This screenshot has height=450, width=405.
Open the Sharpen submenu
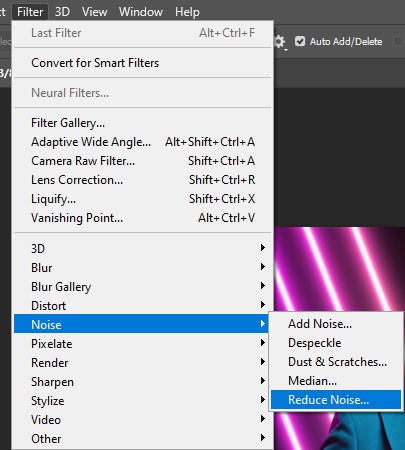pyautogui.click(x=141, y=381)
